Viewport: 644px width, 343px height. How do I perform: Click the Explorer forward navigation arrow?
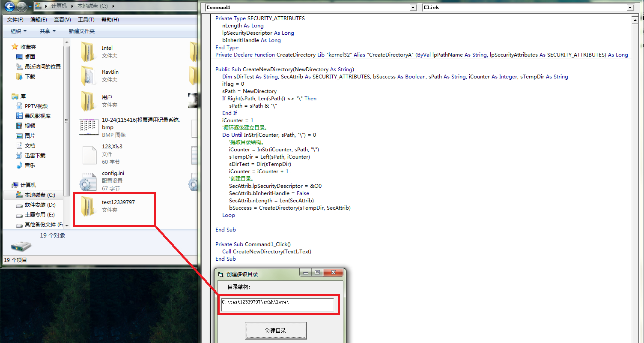pyautogui.click(x=21, y=6)
